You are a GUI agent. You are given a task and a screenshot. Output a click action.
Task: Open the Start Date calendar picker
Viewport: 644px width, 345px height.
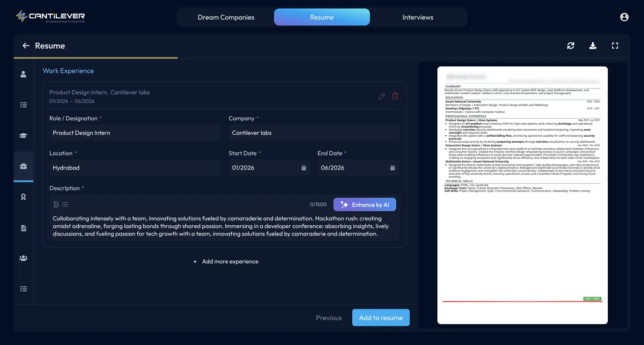pyautogui.click(x=304, y=168)
